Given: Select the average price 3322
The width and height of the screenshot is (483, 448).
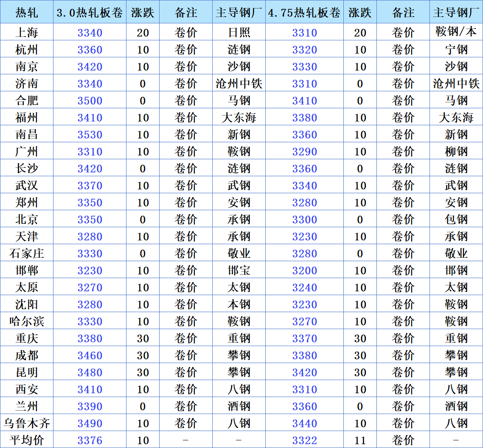Looking at the screenshot, I should [x=304, y=440].
